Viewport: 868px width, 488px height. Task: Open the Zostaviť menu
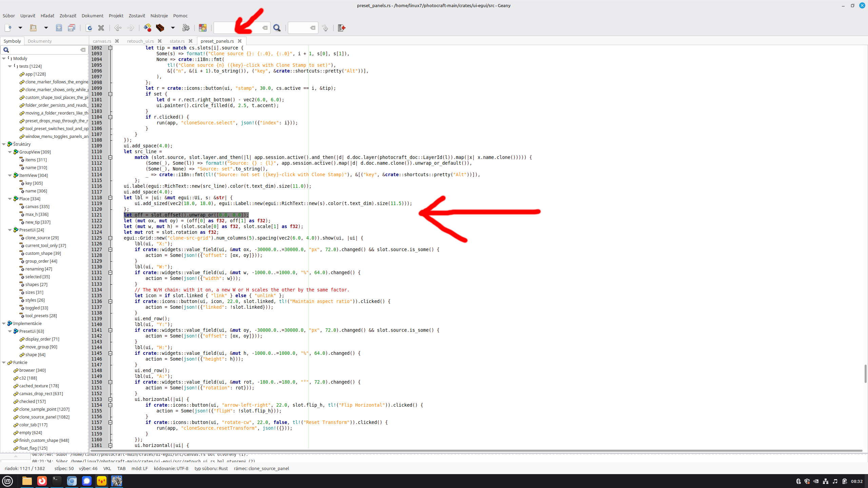click(x=137, y=16)
